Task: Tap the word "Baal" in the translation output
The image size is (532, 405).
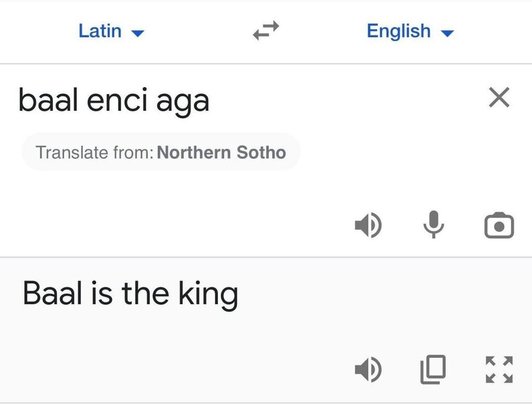Action: 52,293
